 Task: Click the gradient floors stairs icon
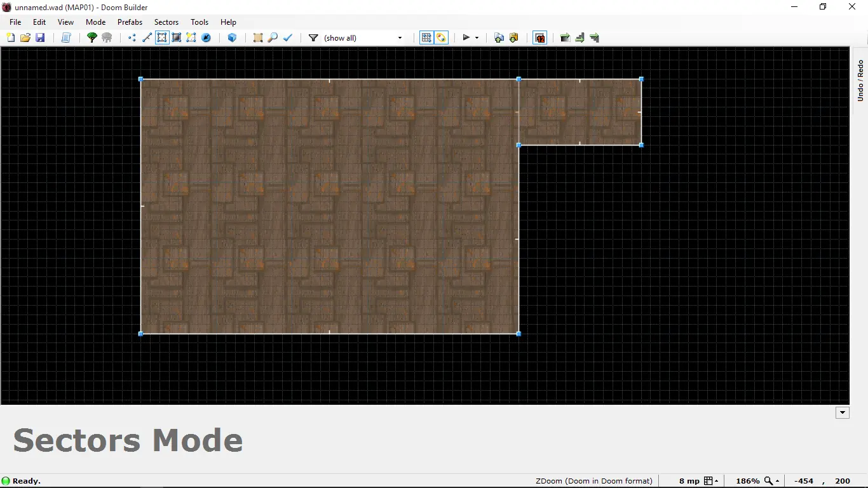(x=580, y=38)
